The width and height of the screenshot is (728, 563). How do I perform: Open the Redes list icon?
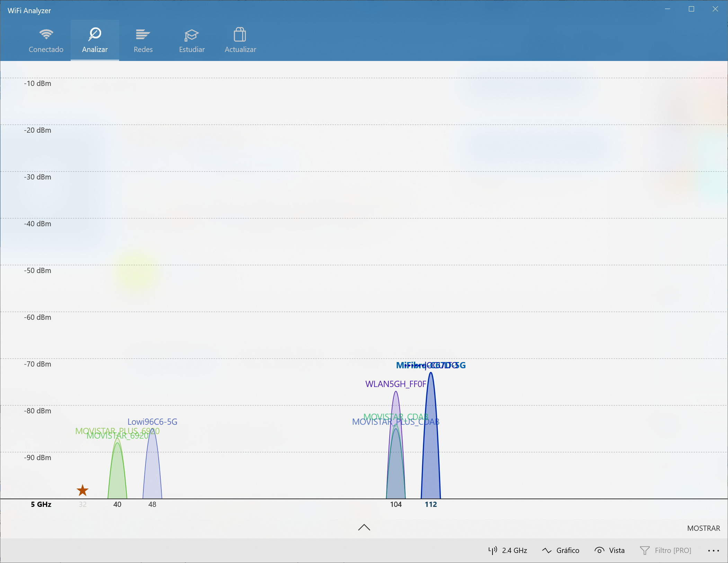[143, 34]
